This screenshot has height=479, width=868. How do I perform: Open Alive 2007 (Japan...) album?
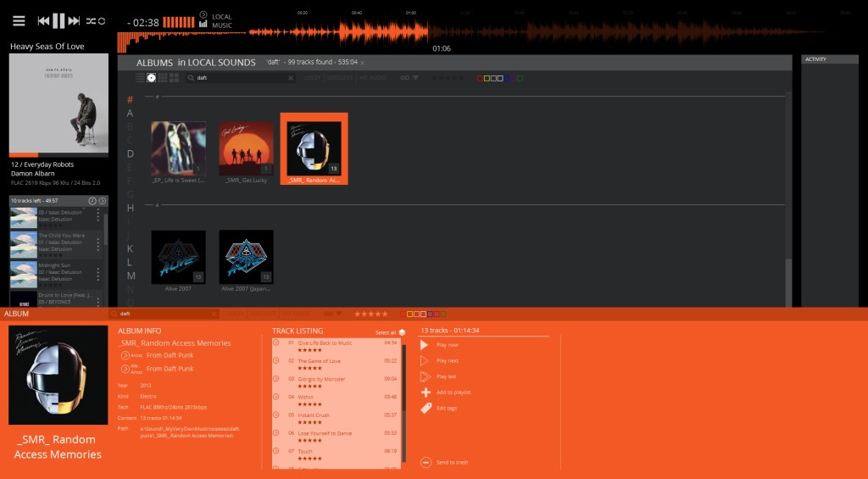247,257
